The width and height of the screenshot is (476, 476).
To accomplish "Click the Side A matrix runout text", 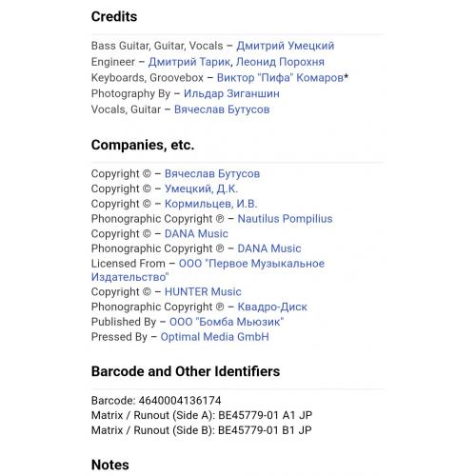I will pyautogui.click(x=202, y=415).
